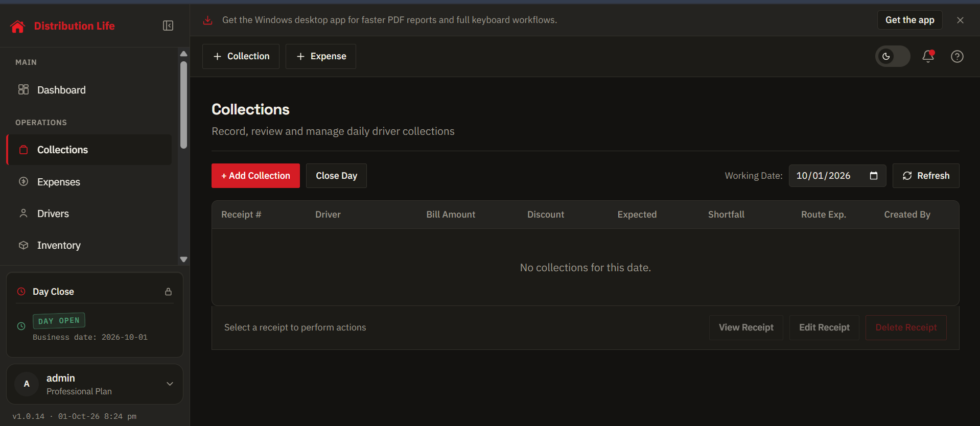The height and width of the screenshot is (426, 980).
Task: Click the Driver column header
Action: 328,215
